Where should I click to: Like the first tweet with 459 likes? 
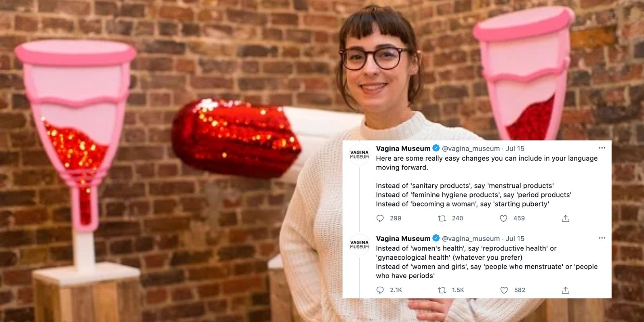(x=504, y=219)
